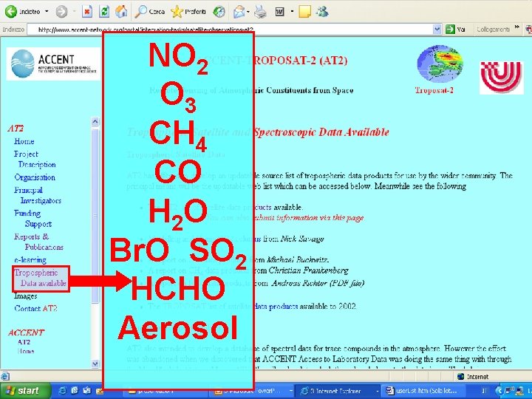Click the page icon at status bar left
532x399 pixels.
coord(4,377)
